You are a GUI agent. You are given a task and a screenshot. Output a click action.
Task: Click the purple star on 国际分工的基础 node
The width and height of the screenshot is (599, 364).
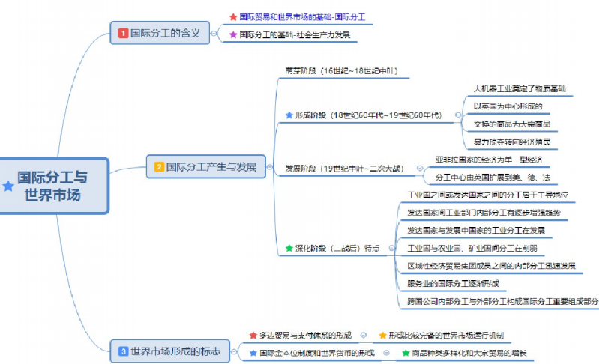pos(233,34)
